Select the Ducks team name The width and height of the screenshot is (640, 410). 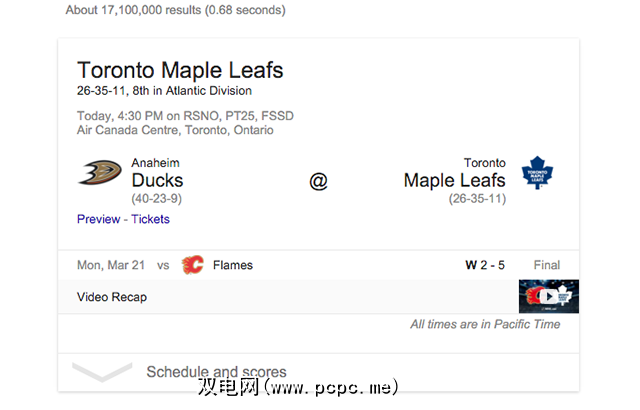click(x=157, y=181)
